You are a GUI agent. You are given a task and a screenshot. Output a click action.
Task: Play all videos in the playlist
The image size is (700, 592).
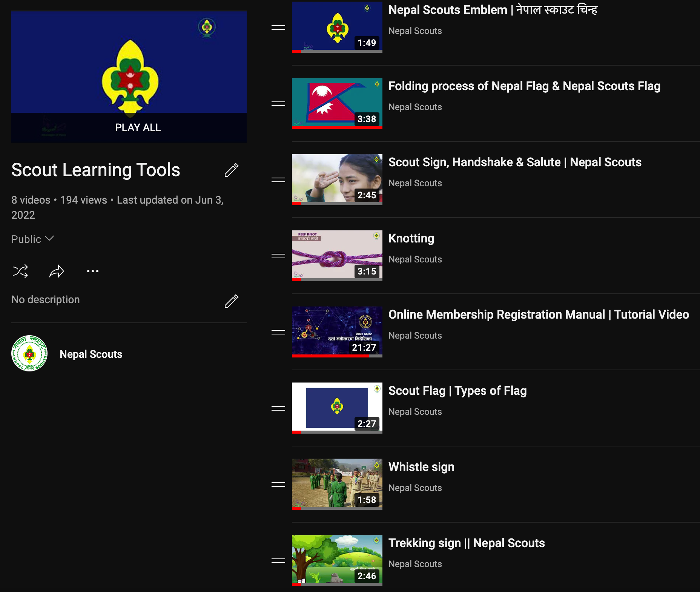click(x=129, y=127)
